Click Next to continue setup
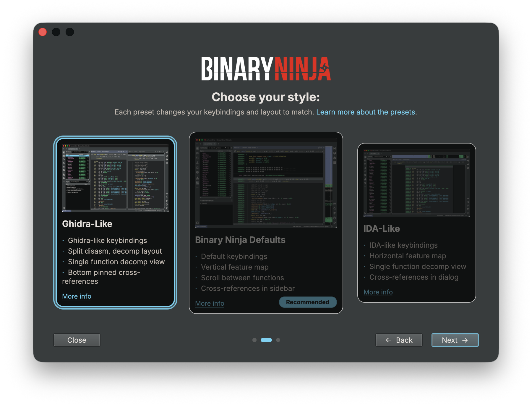This screenshot has height=406, width=532. [455, 340]
